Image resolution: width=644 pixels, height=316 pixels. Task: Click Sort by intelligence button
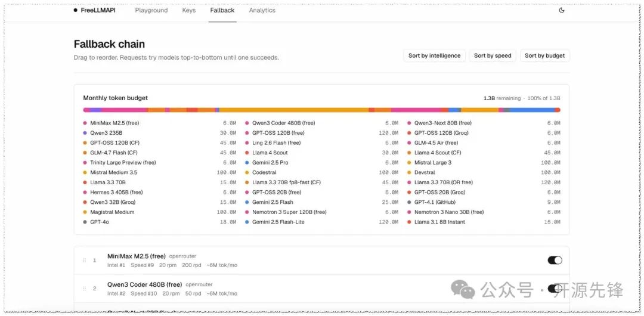[435, 55]
